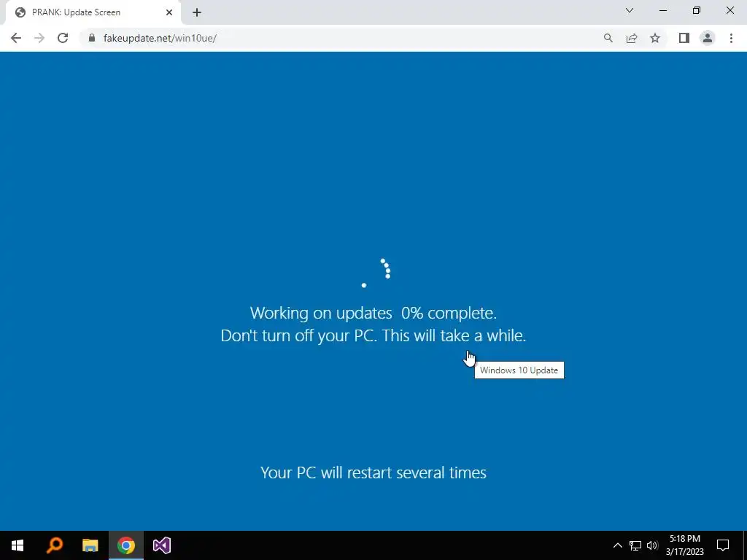Open the orange search icon in taskbar
The height and width of the screenshot is (560, 747).
coord(54,545)
